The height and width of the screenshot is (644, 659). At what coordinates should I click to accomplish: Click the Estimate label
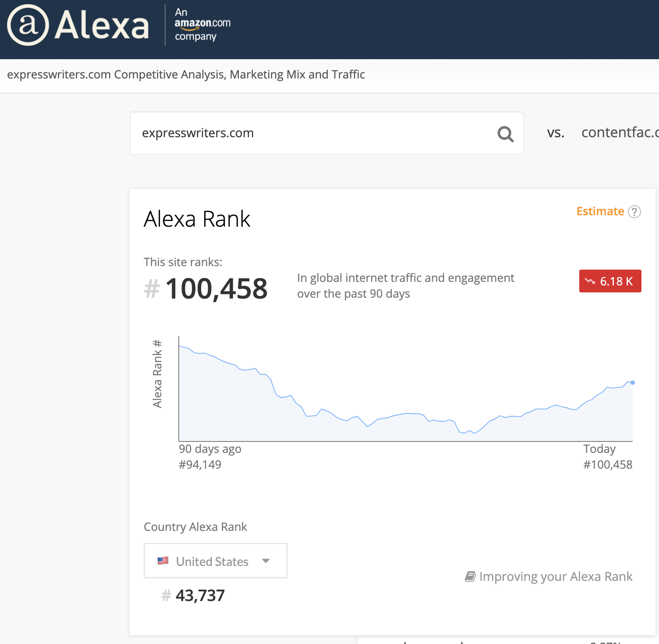point(600,211)
